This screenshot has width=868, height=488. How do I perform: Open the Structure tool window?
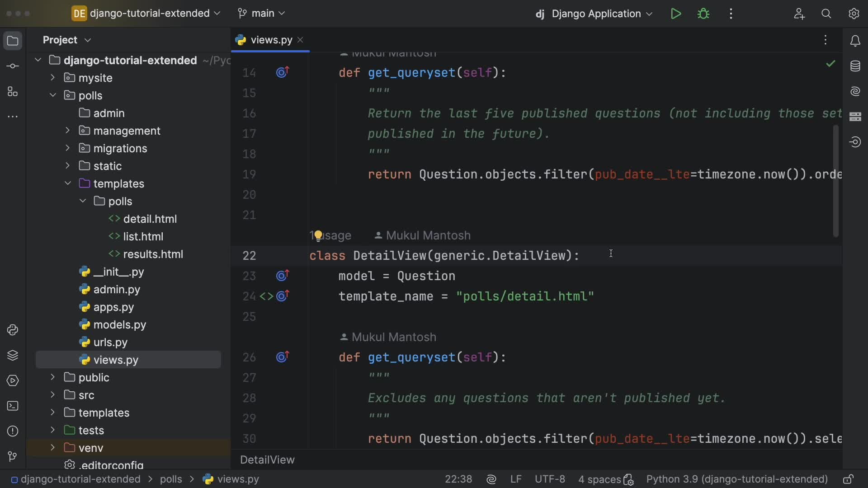(13, 92)
